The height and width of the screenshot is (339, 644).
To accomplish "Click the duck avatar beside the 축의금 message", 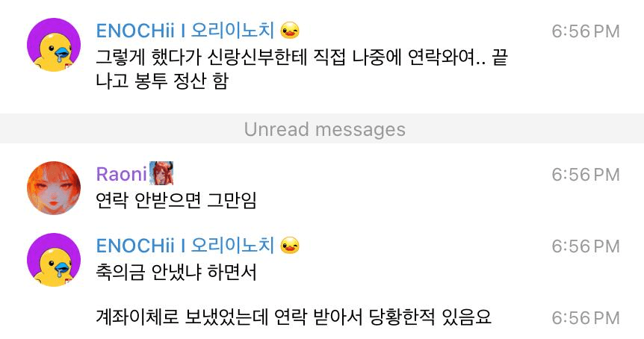I will 54,260.
